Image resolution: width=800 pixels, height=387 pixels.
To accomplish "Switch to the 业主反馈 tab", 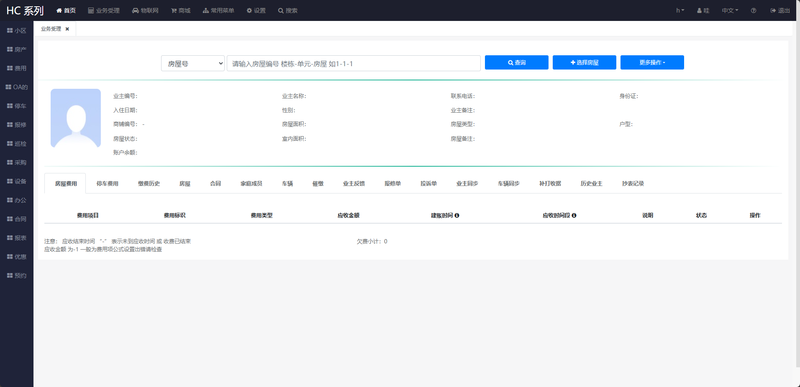I will pyautogui.click(x=354, y=184).
